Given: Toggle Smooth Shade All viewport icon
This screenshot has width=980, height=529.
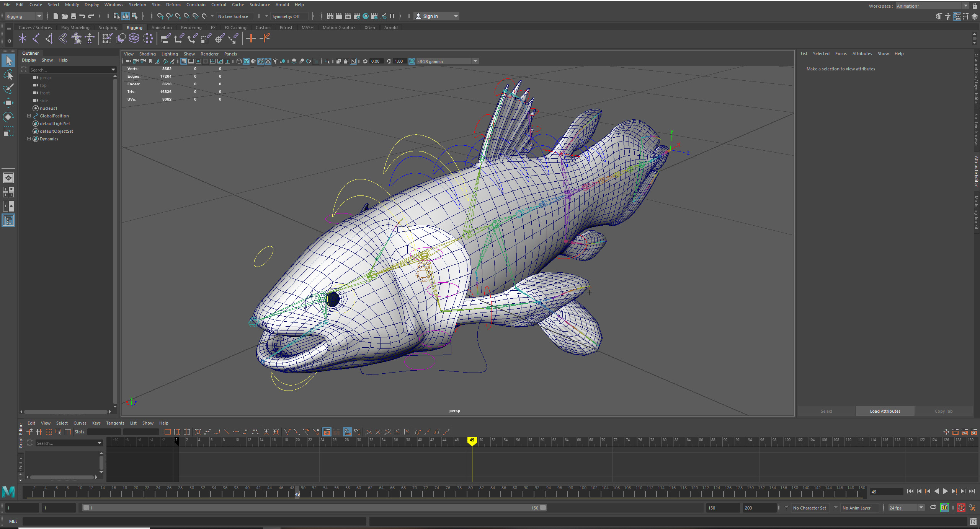Looking at the screenshot, I should 246,61.
